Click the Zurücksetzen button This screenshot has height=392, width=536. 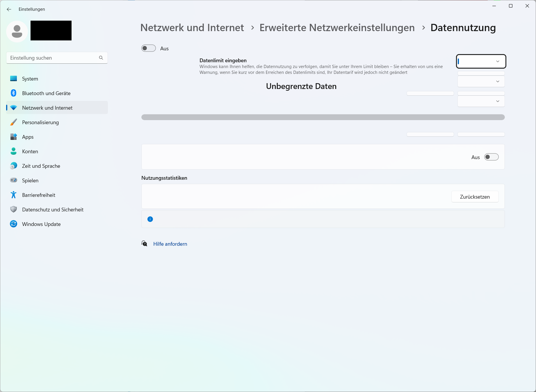(475, 197)
